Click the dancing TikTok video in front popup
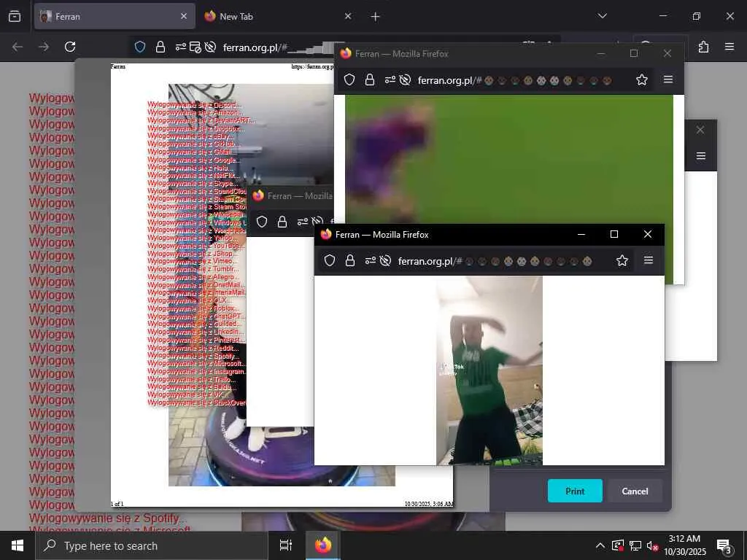Image resolution: width=747 pixels, height=560 pixels. (489, 370)
